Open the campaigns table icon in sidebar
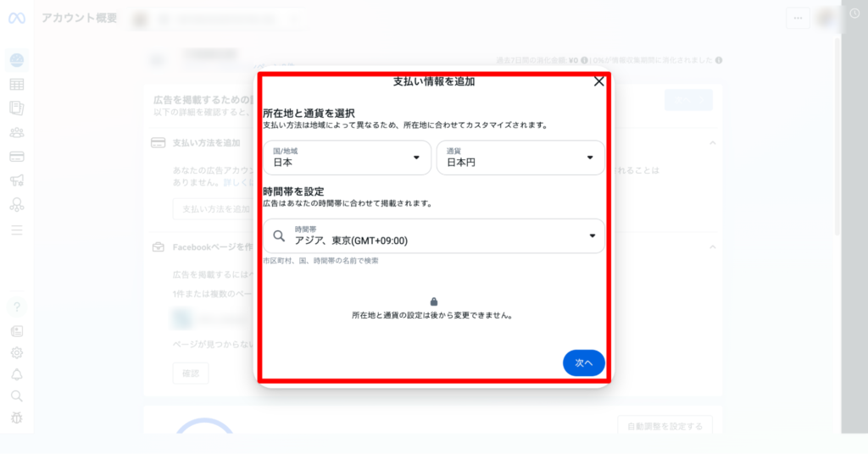Screen dimensions: 868x454 tap(17, 85)
